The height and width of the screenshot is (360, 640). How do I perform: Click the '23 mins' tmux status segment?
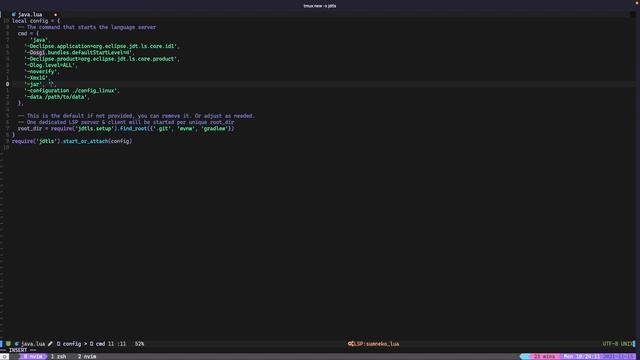[544, 357]
